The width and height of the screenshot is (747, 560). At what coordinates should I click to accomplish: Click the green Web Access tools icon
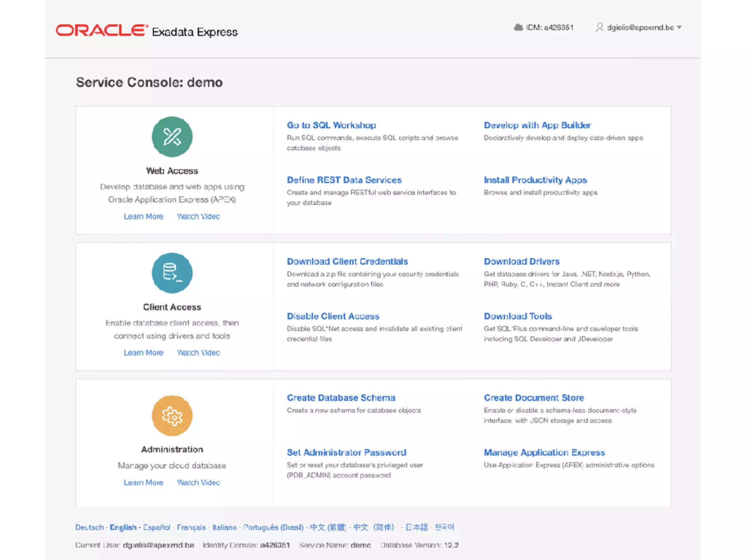172,137
